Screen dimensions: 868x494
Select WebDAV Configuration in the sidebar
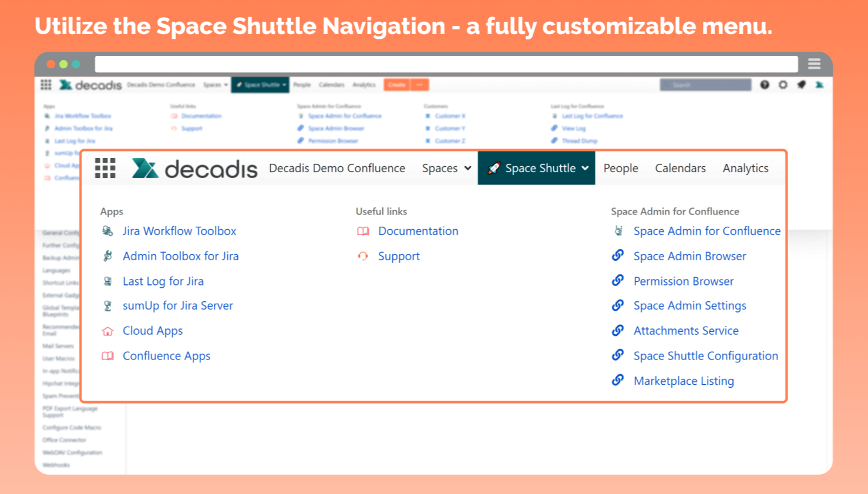tap(72, 453)
